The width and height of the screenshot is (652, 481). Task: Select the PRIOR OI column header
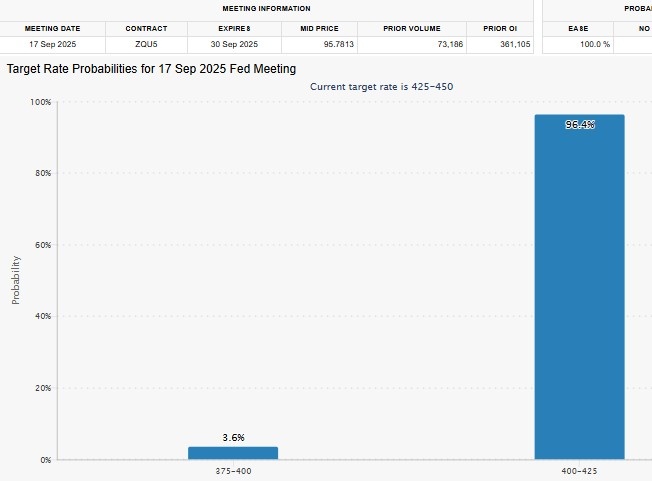click(500, 29)
